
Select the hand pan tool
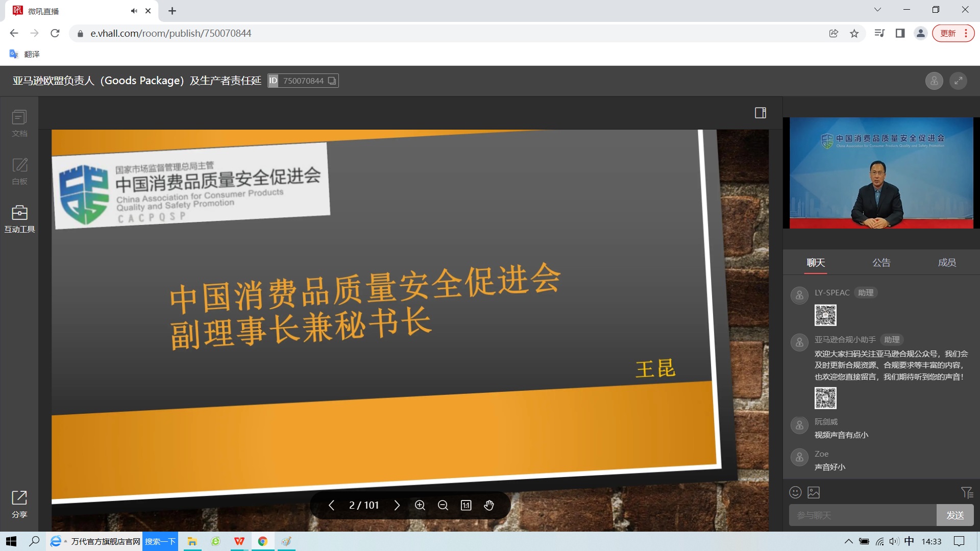click(489, 505)
